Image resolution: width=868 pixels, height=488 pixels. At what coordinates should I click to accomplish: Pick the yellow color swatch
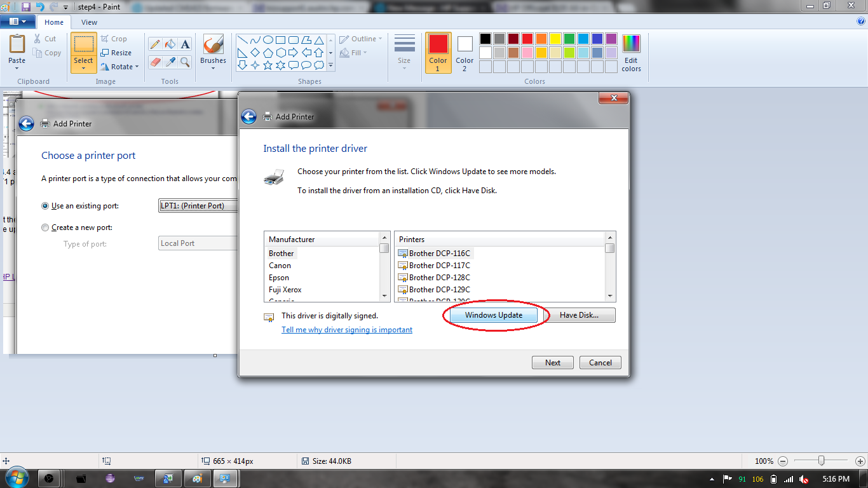click(x=555, y=39)
